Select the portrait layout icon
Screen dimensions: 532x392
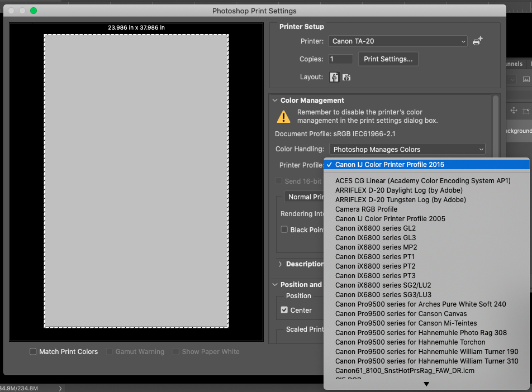click(x=334, y=77)
